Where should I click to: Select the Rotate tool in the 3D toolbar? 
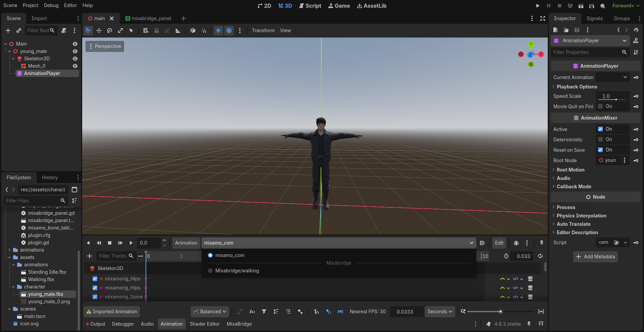tap(110, 30)
